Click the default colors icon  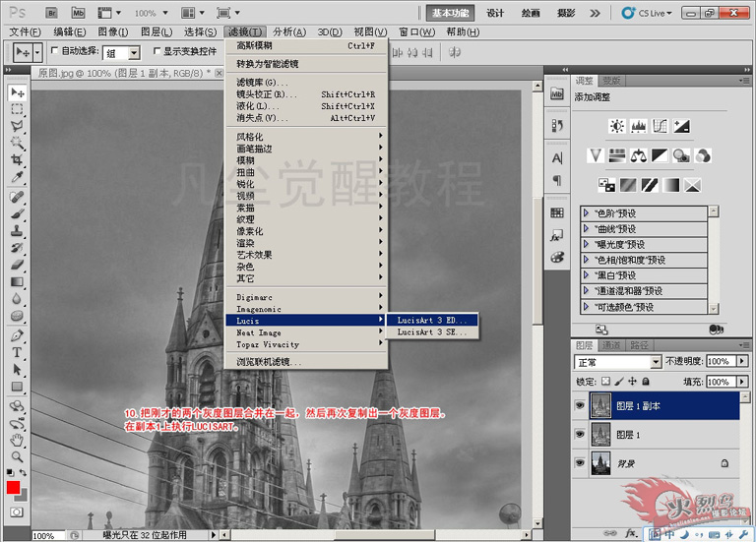point(10,472)
